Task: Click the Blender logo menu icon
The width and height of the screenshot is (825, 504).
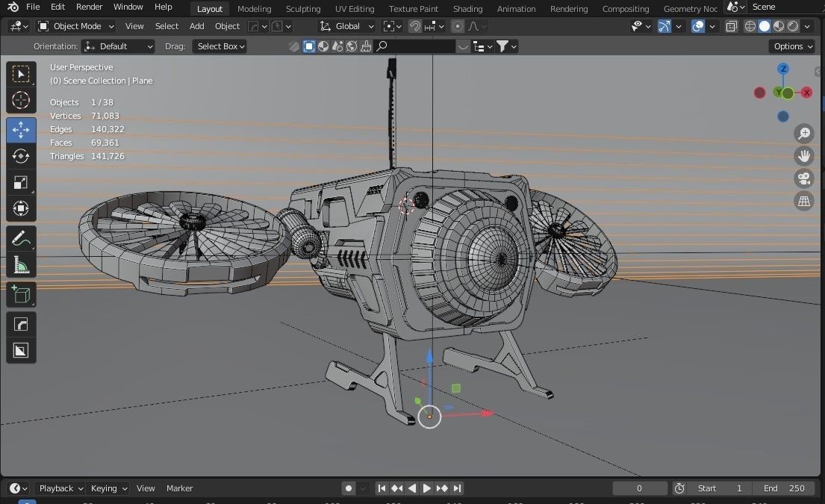Action: 13,7
